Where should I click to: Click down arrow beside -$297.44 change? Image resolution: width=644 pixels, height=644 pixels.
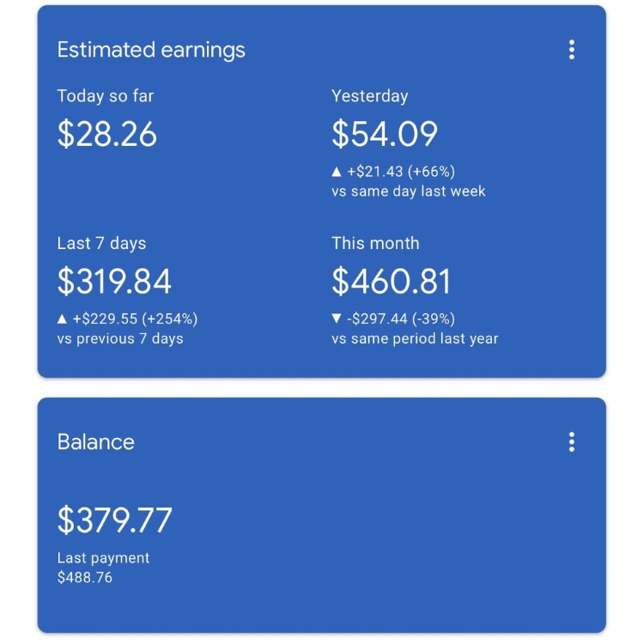pos(337,319)
